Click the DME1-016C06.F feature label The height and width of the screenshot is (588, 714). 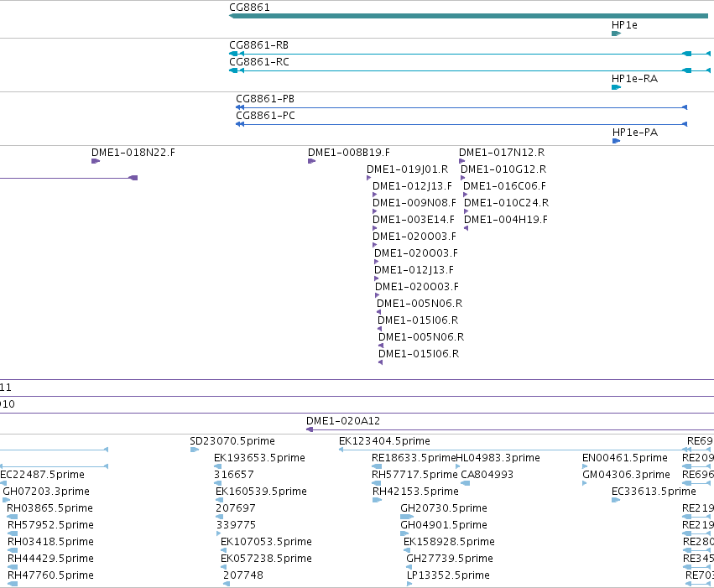(504, 186)
